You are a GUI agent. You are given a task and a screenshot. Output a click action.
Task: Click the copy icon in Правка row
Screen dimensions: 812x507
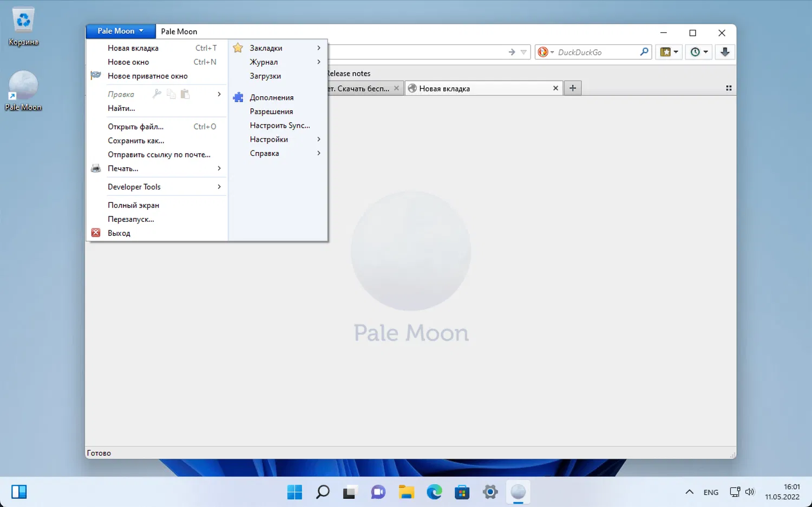[x=171, y=94]
